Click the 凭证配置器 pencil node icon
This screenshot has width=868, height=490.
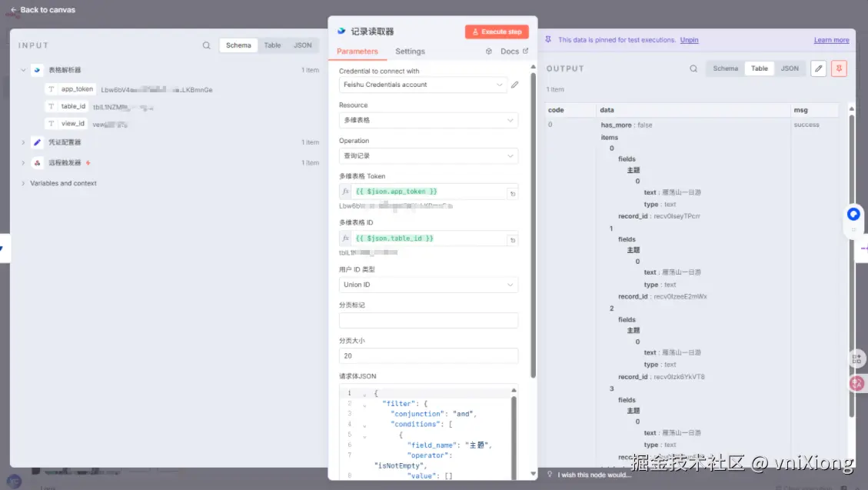[37, 142]
